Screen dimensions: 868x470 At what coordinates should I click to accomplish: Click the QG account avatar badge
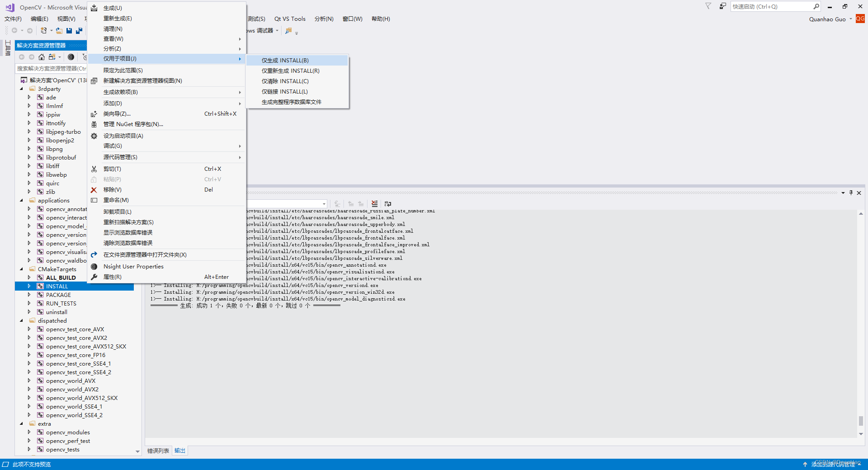(x=860, y=19)
